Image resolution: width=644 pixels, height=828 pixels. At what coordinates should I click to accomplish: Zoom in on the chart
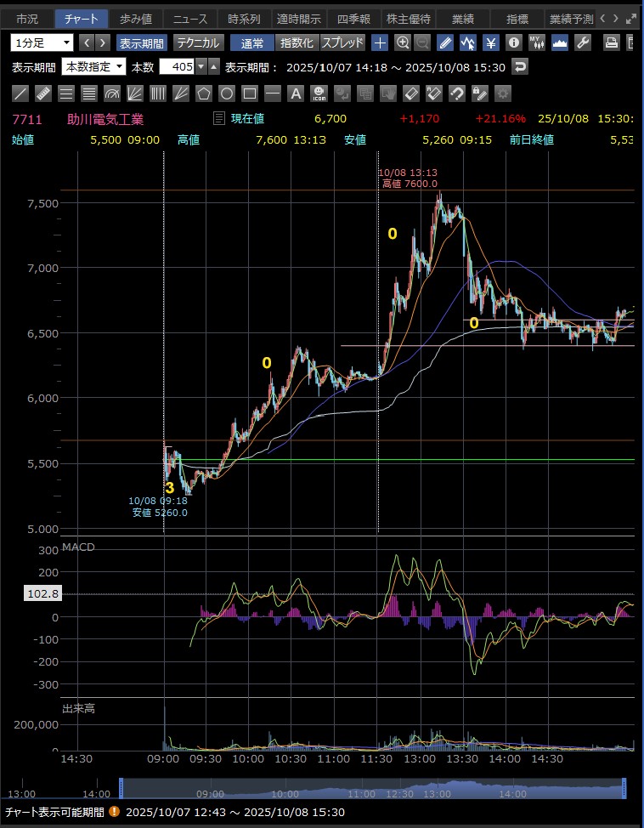point(403,43)
